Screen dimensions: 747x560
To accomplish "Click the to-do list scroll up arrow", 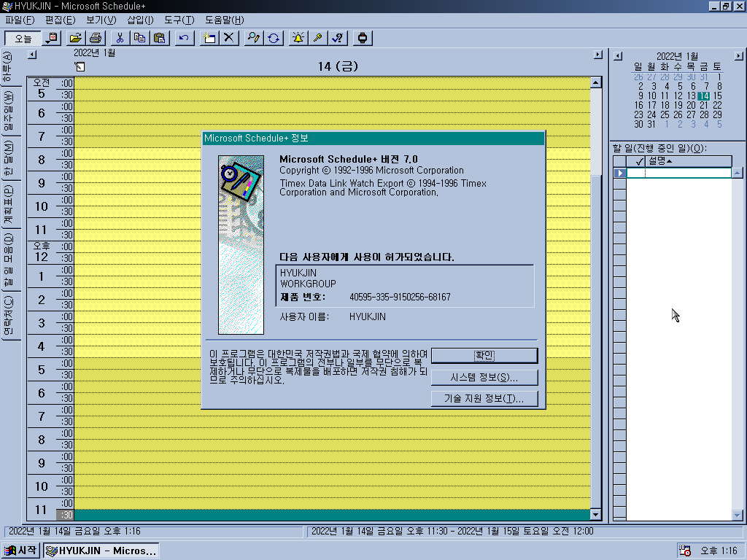I will coord(738,173).
